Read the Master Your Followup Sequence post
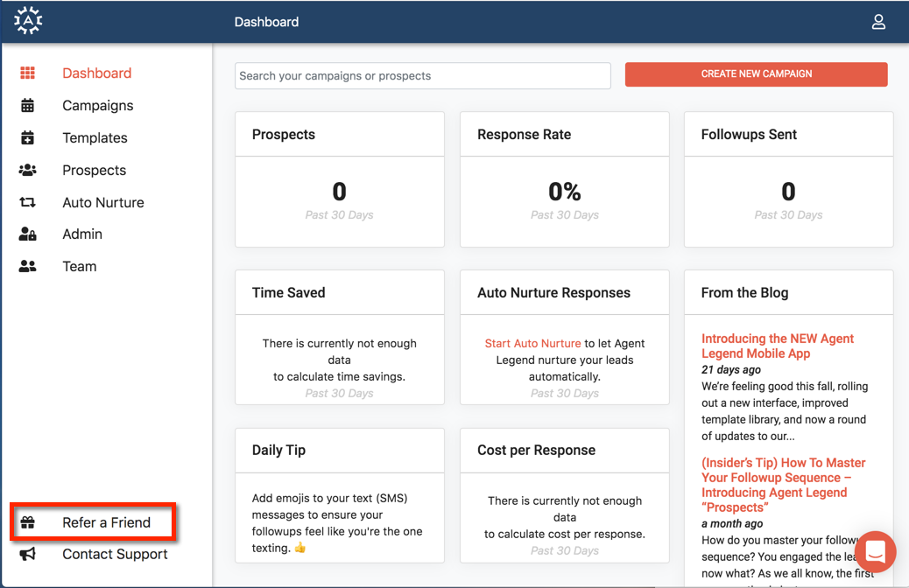Image resolution: width=909 pixels, height=588 pixels. [x=783, y=485]
